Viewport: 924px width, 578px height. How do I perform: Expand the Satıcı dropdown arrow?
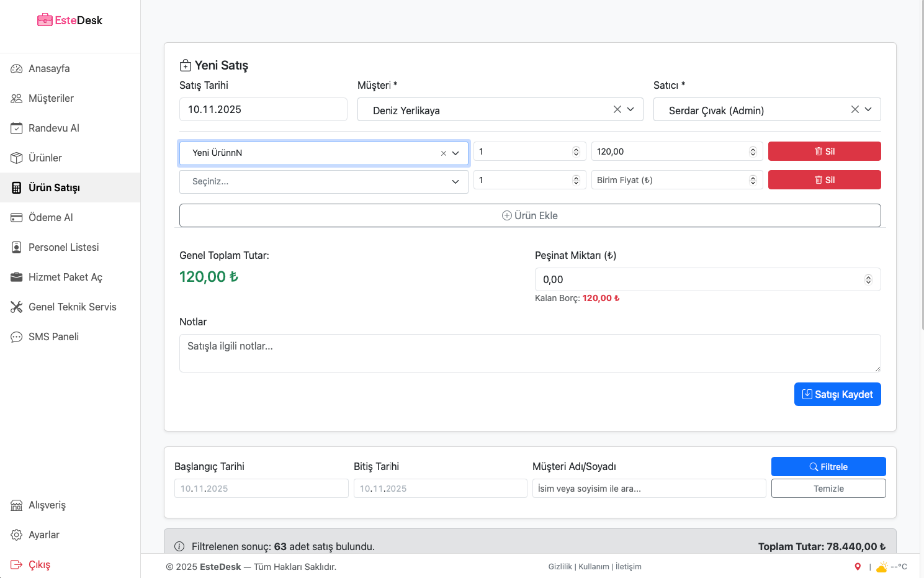pyautogui.click(x=868, y=109)
